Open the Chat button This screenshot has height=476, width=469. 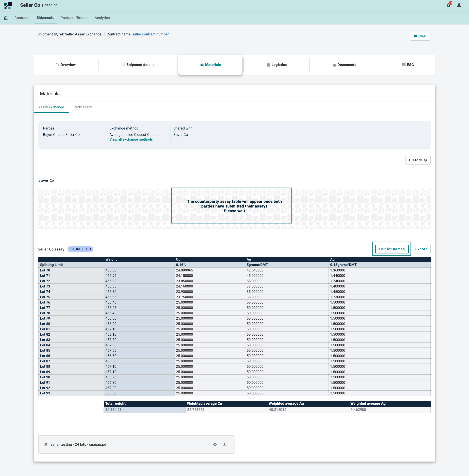pyautogui.click(x=420, y=36)
